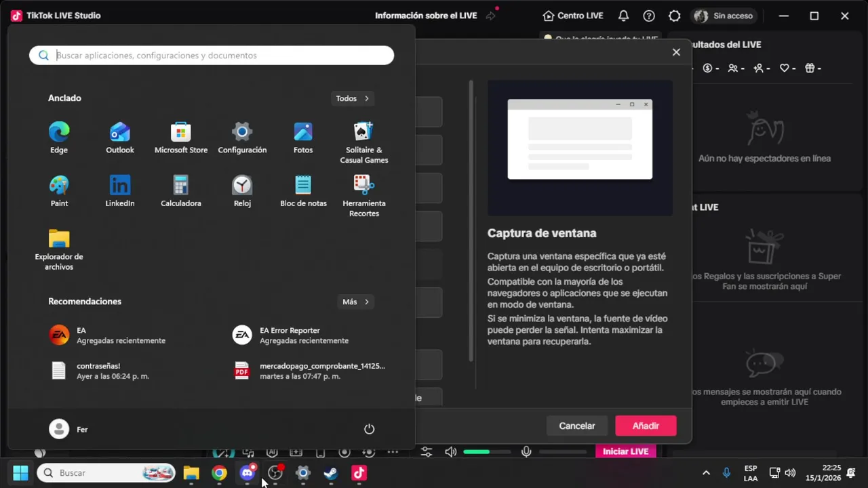The width and height of the screenshot is (868, 488).
Task: Cancel the add source dialog
Action: tap(577, 426)
